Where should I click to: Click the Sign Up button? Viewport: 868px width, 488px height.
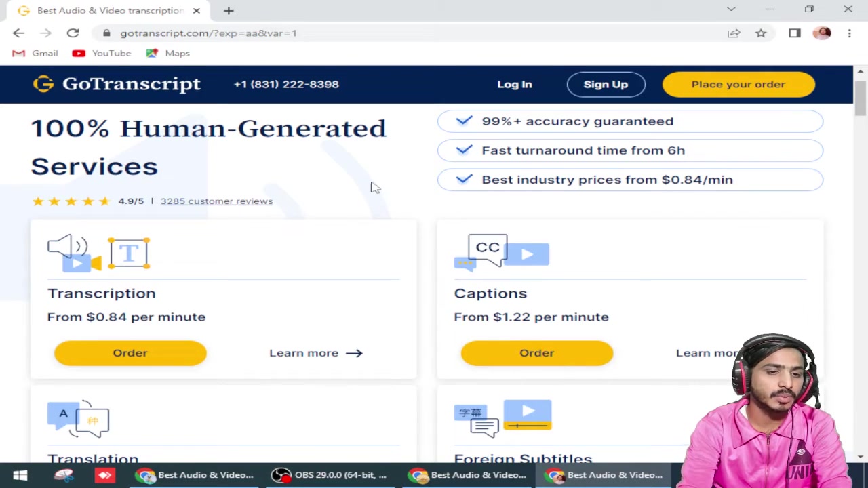pos(606,84)
